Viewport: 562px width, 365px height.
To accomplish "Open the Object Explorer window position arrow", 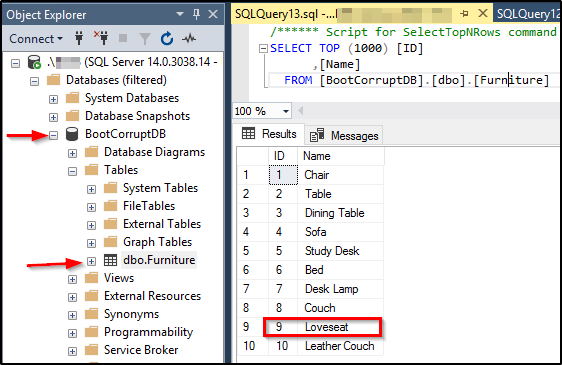I will [x=180, y=14].
